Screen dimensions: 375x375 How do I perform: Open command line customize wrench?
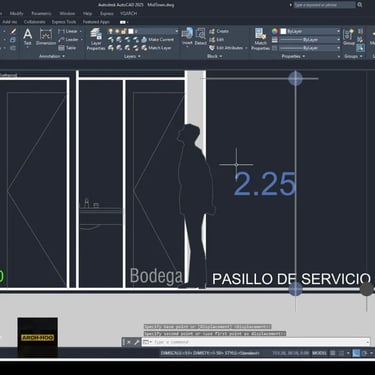click(137, 342)
